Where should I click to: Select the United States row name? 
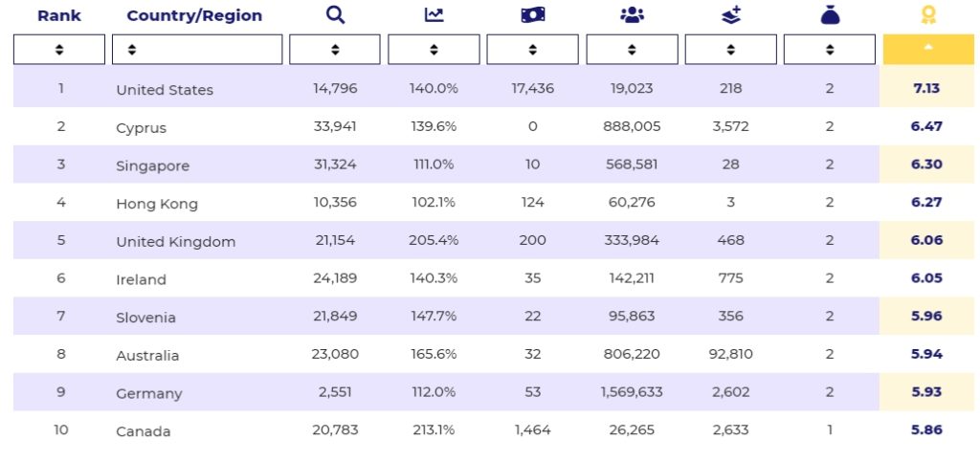165,90
